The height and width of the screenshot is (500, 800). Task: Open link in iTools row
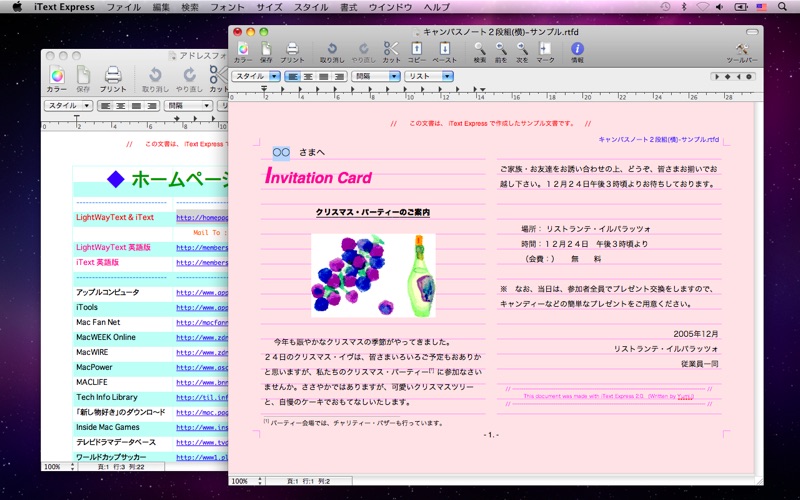tap(202, 308)
